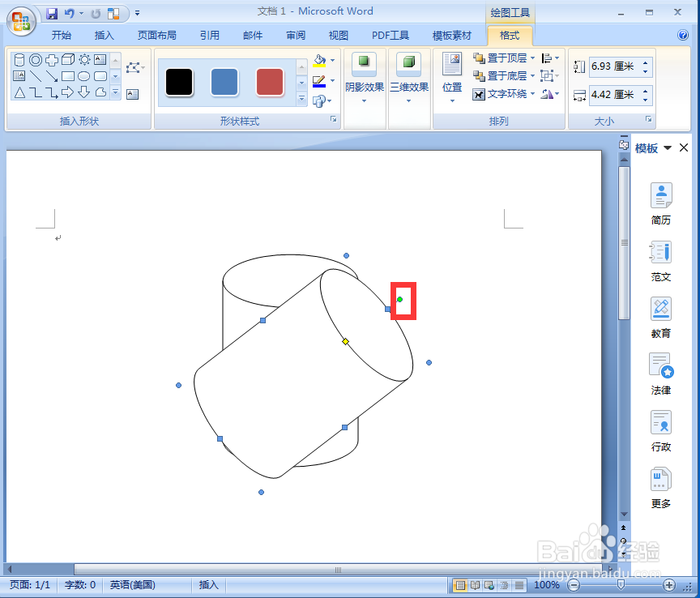Switch to full screen reading view
700x598 pixels.
(x=475, y=585)
